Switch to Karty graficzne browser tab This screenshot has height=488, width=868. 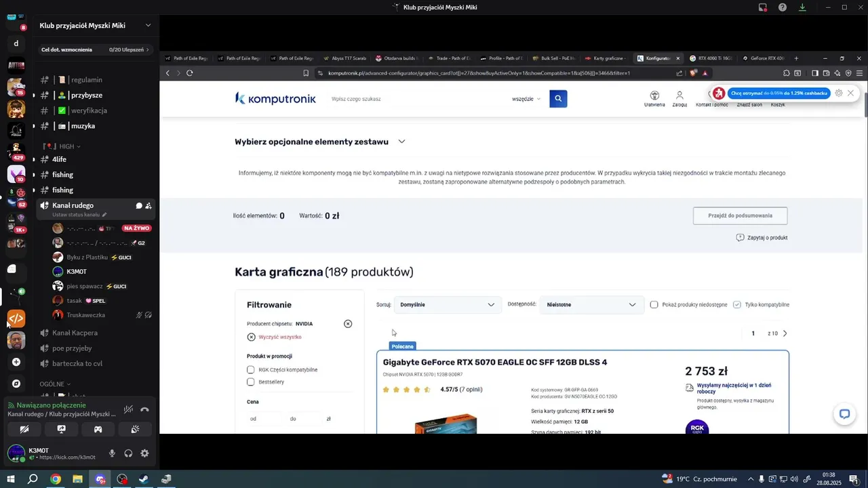(x=606, y=58)
